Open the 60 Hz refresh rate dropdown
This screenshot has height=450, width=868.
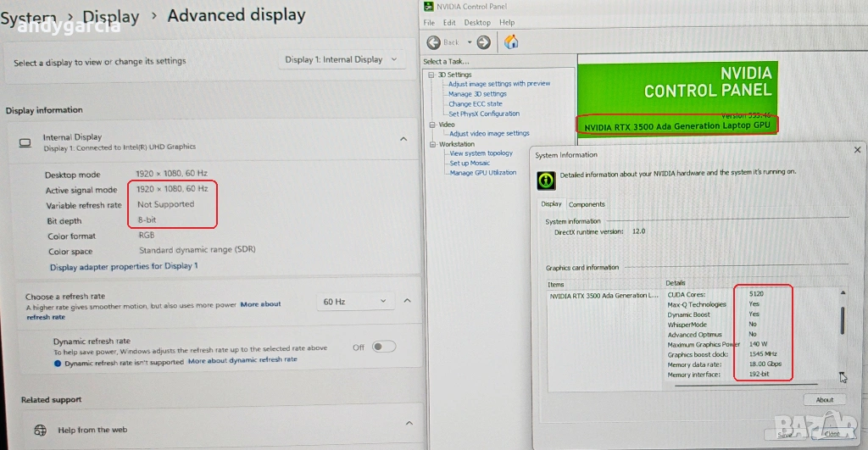pos(354,302)
